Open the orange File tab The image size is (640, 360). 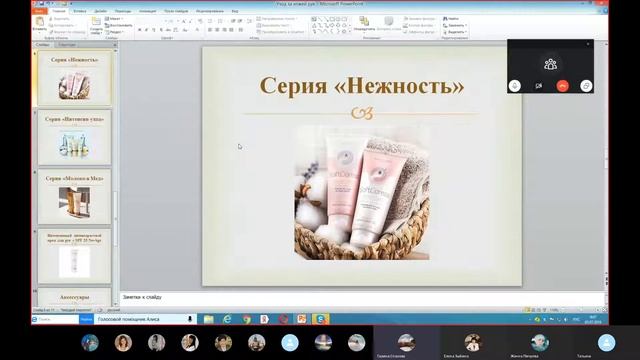39,11
